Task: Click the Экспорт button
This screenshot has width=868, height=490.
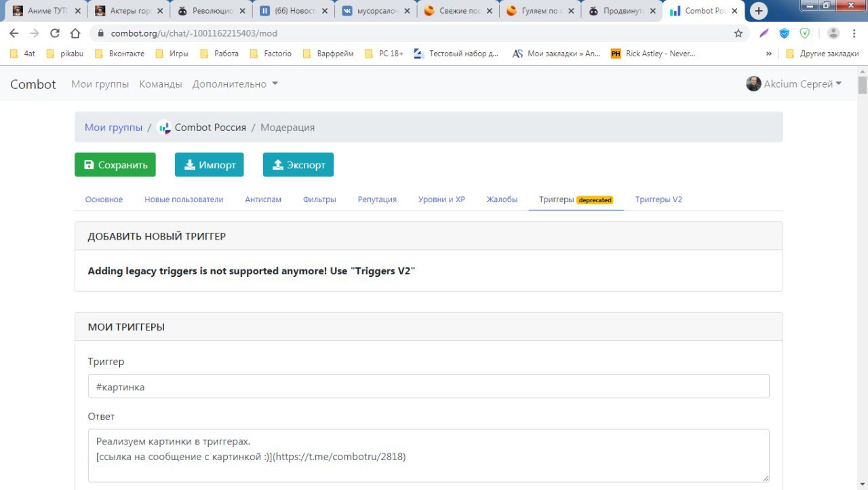Action: [x=298, y=165]
